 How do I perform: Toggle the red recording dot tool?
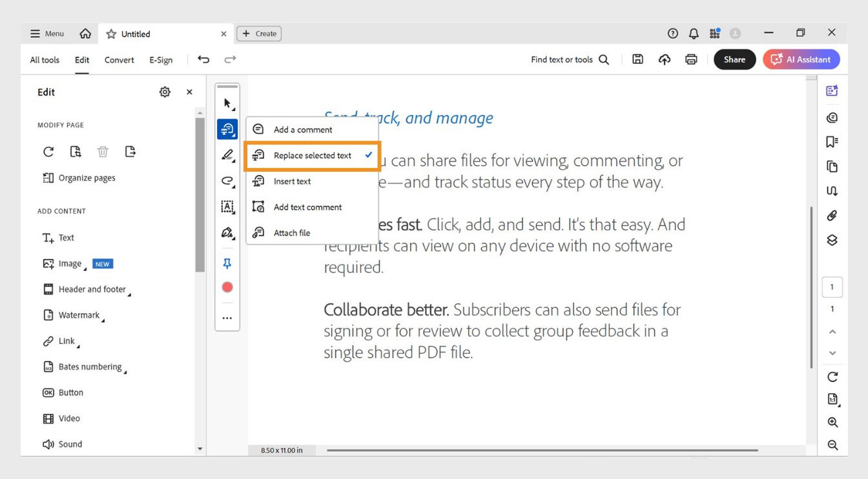[227, 287]
